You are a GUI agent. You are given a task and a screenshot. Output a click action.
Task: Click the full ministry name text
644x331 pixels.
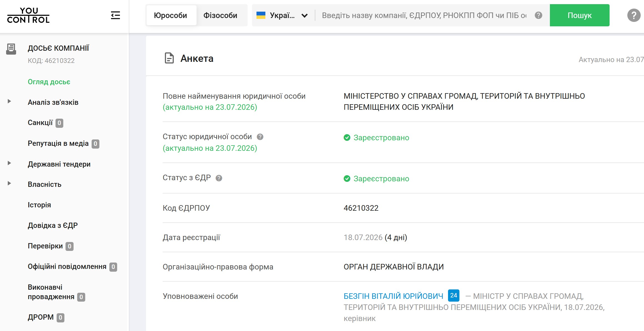tap(464, 101)
